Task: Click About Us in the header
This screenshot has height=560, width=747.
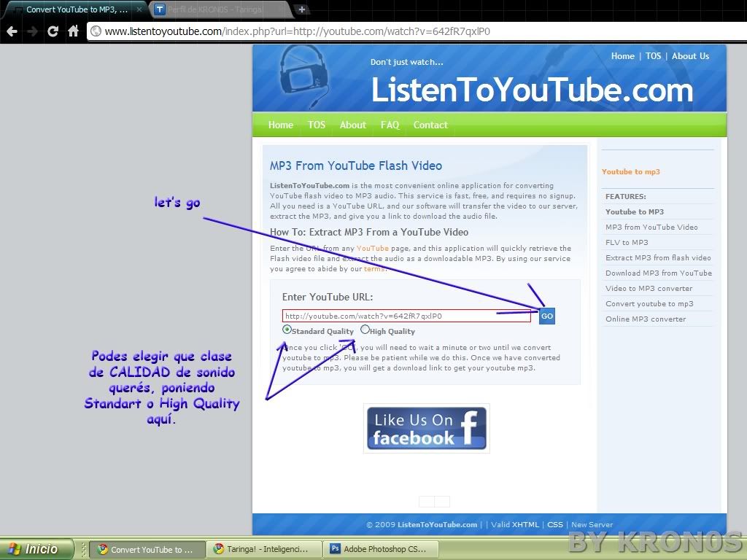Action: (690, 56)
